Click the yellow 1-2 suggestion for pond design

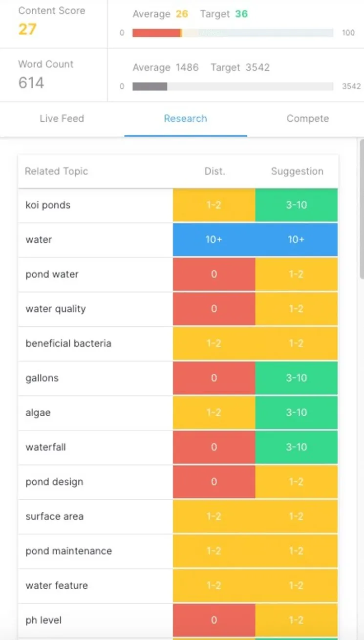297,482
